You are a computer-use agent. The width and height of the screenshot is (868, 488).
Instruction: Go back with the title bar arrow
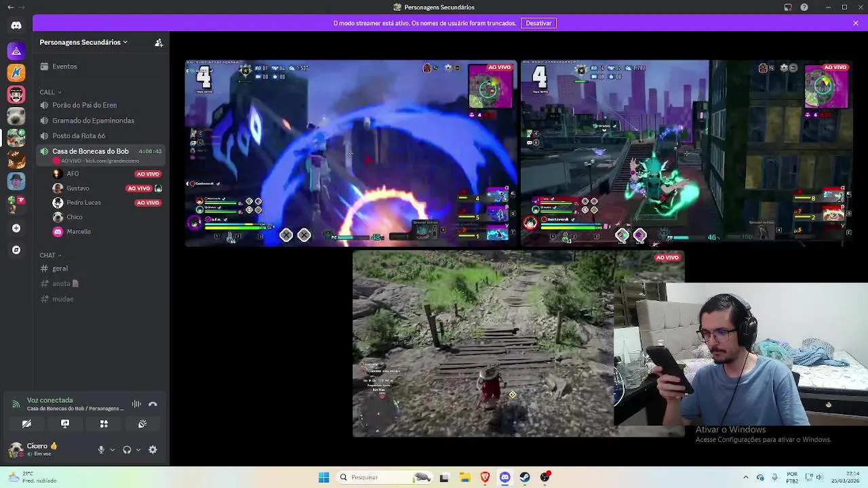tap(10, 7)
